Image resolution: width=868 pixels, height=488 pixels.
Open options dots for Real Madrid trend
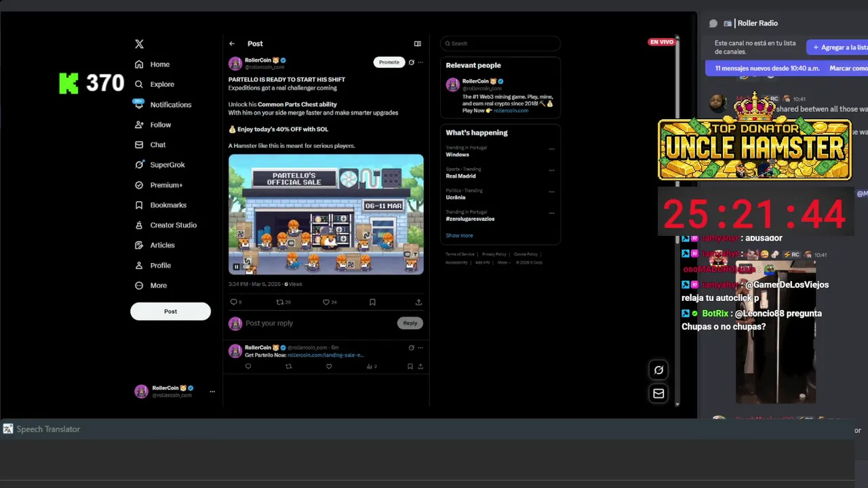[551, 170]
